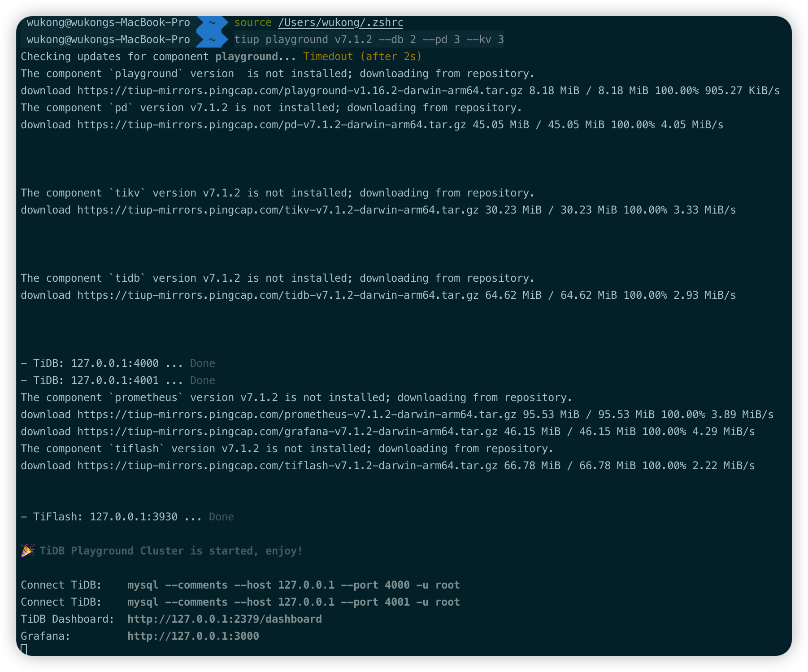Open the Grafana http://127.0.0.1:3000 link
Viewport: 808px width, 672px height.
[x=193, y=636]
